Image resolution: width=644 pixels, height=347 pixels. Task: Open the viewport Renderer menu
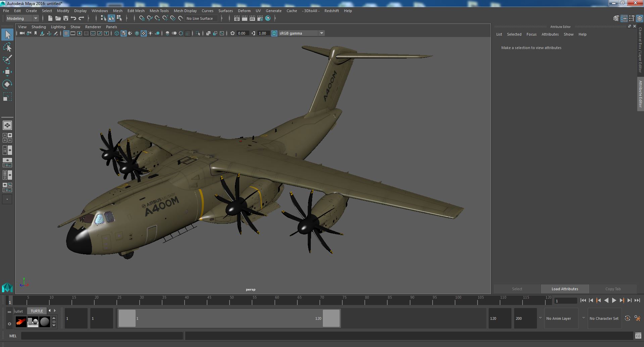pyautogui.click(x=93, y=27)
